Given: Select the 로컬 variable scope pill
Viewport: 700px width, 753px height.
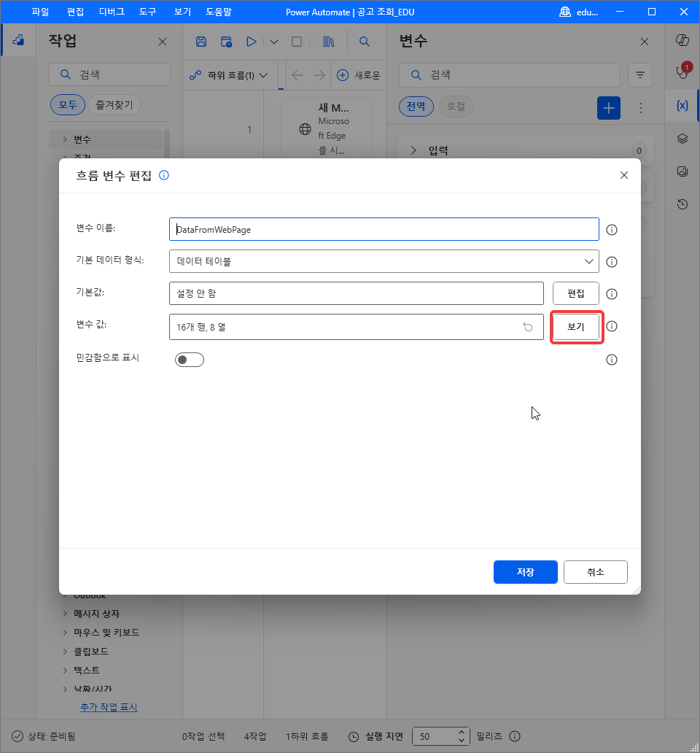Looking at the screenshot, I should tap(456, 106).
